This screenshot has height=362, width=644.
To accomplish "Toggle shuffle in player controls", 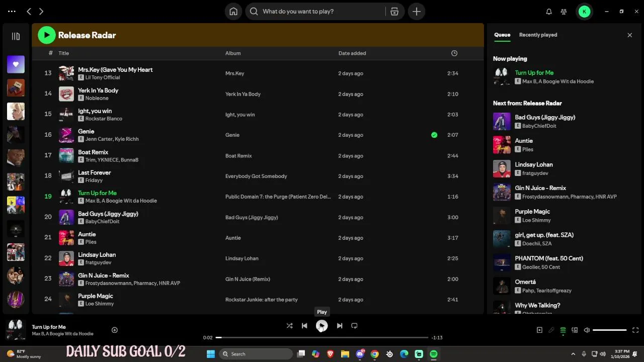I will pos(289,326).
